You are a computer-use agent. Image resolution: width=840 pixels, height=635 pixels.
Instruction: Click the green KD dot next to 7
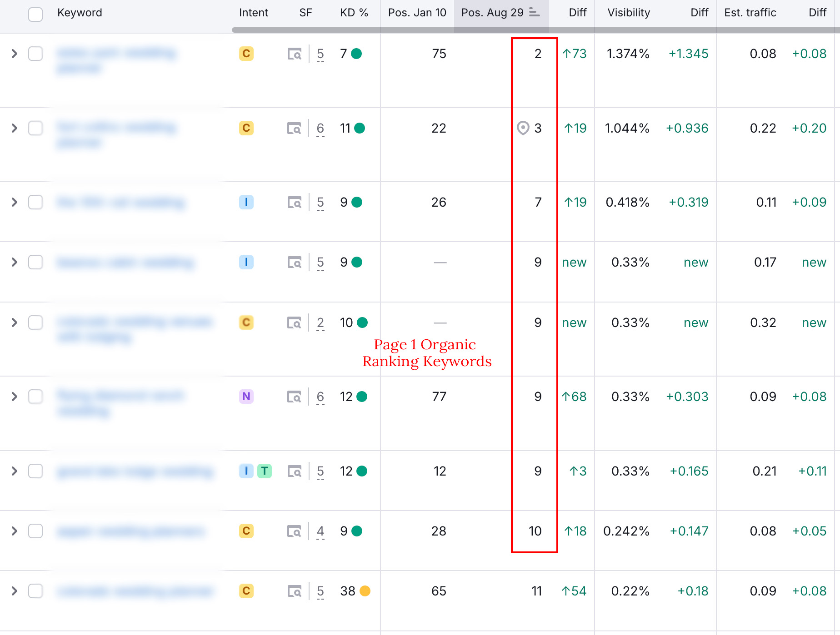[x=357, y=54]
